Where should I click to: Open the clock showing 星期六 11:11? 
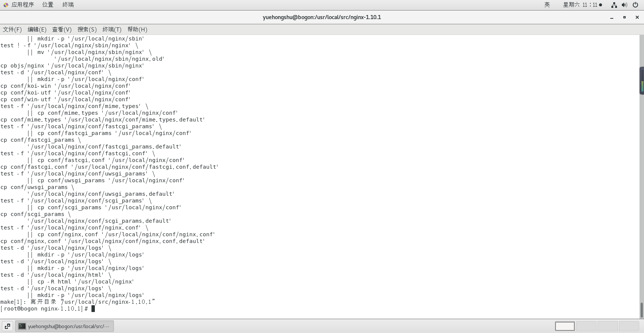(583, 5)
